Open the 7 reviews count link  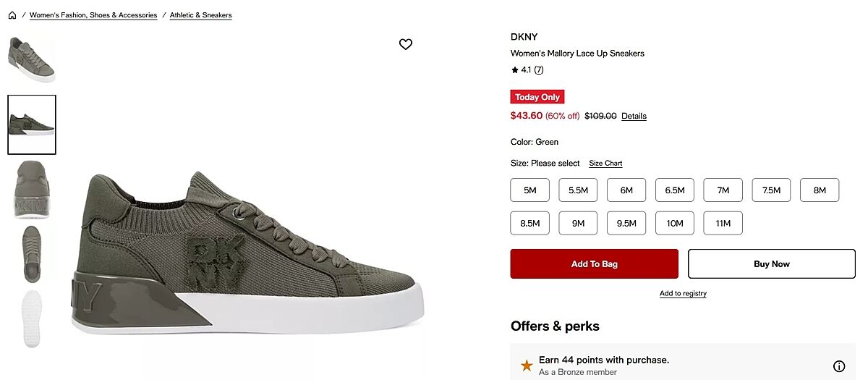click(539, 70)
